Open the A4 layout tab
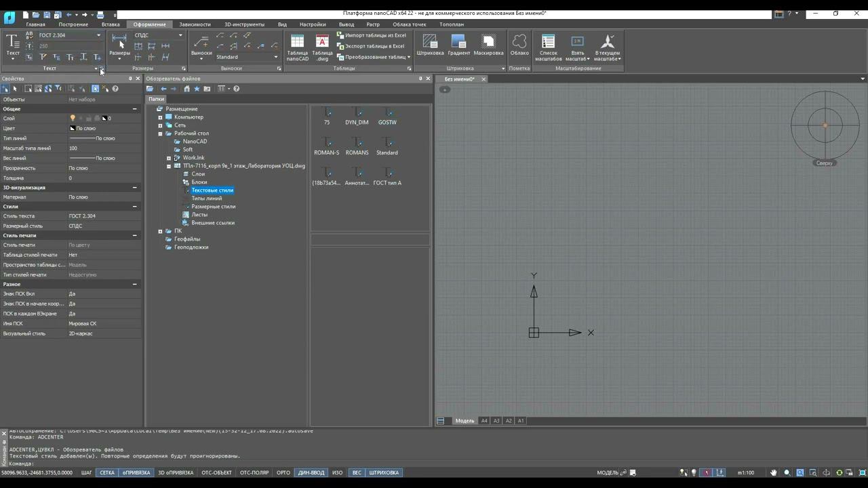The height and width of the screenshot is (488, 868). point(484,421)
